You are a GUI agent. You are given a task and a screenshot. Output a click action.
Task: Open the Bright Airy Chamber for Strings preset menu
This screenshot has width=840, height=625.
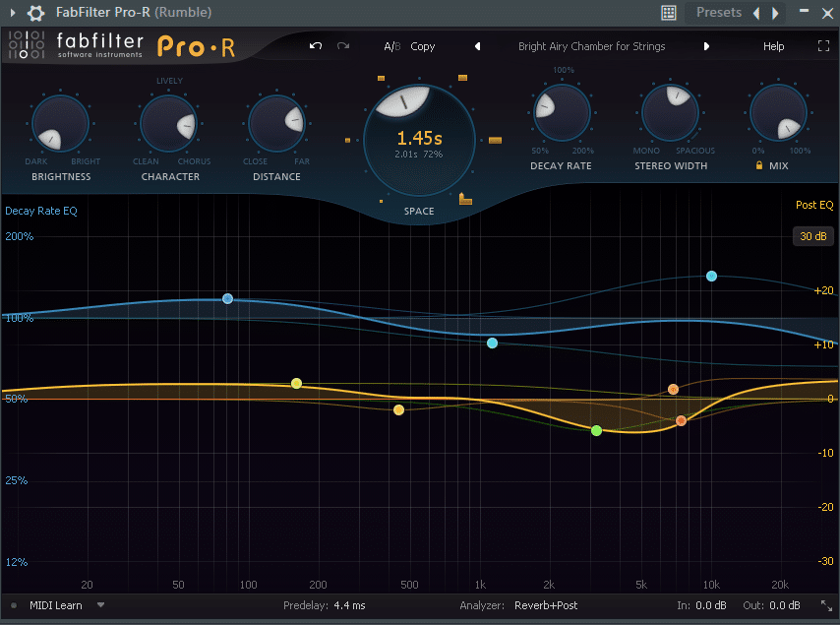pyautogui.click(x=591, y=46)
